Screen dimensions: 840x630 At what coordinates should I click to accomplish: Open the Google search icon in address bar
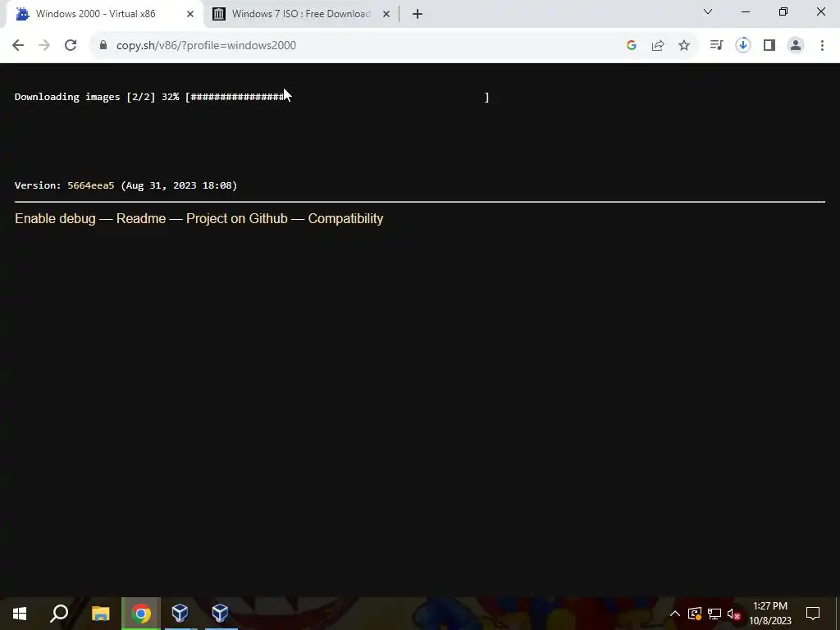631,46
